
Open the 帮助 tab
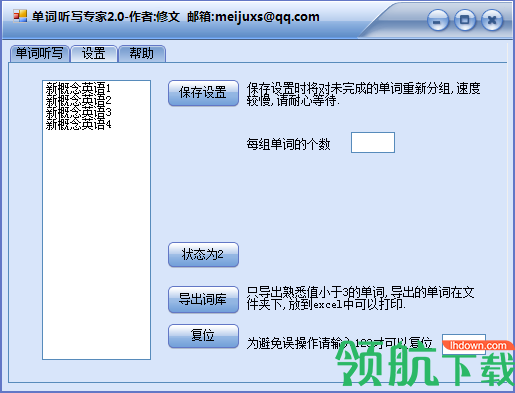[x=142, y=54]
